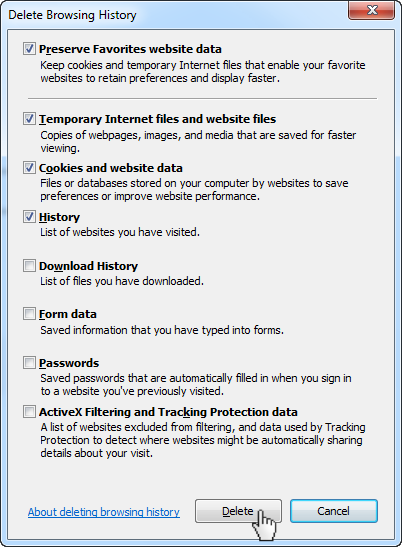Click the Delete button

[238, 511]
